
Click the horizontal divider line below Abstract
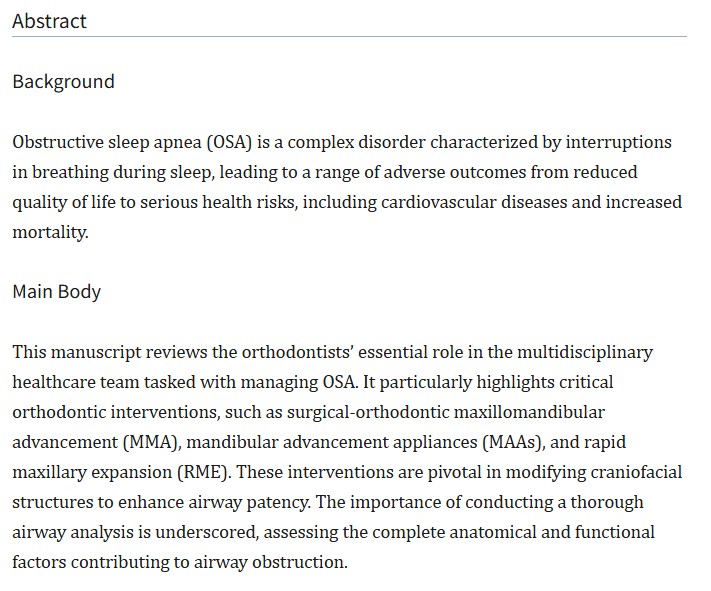click(349, 36)
